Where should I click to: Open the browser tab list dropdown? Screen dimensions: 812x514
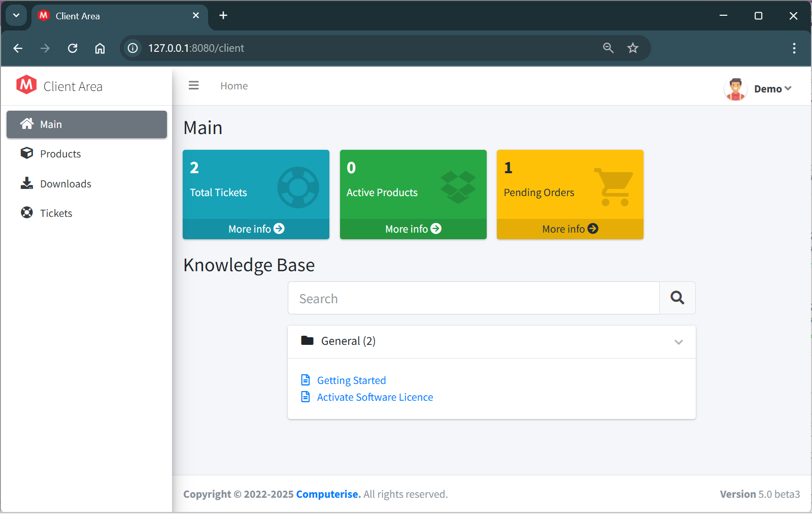[16, 15]
